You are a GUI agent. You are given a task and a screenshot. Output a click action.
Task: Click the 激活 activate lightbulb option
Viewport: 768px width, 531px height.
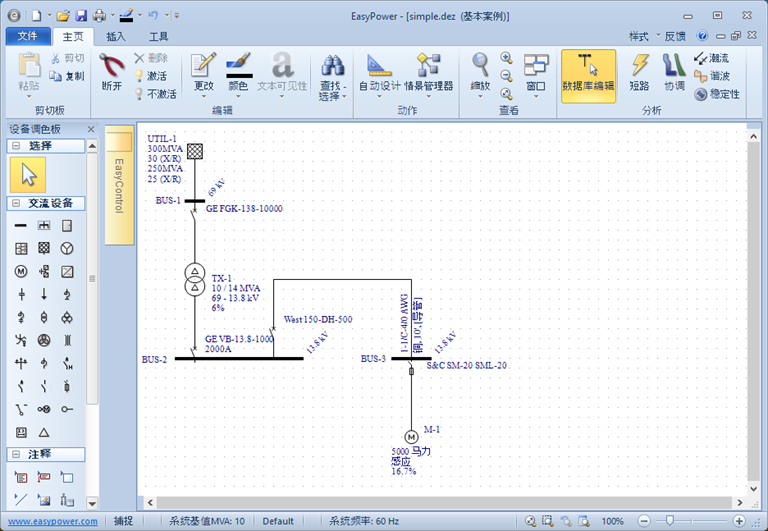(x=148, y=76)
